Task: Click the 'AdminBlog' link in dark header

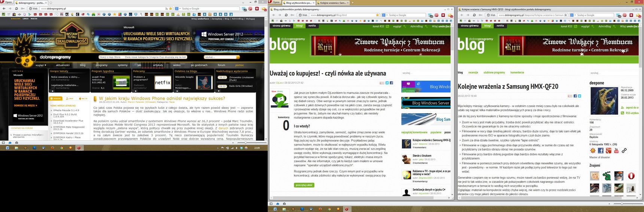Action: click(x=237, y=18)
